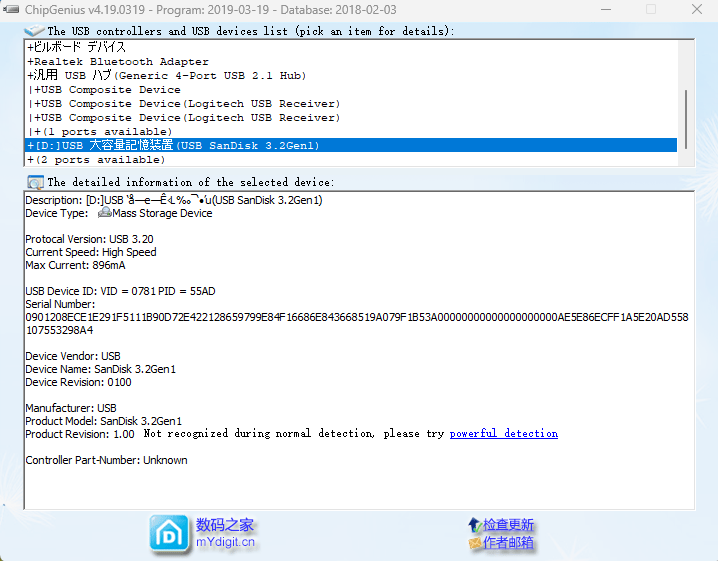Click the Mass Storage Device type icon
This screenshot has width=718, height=561.
[104, 212]
